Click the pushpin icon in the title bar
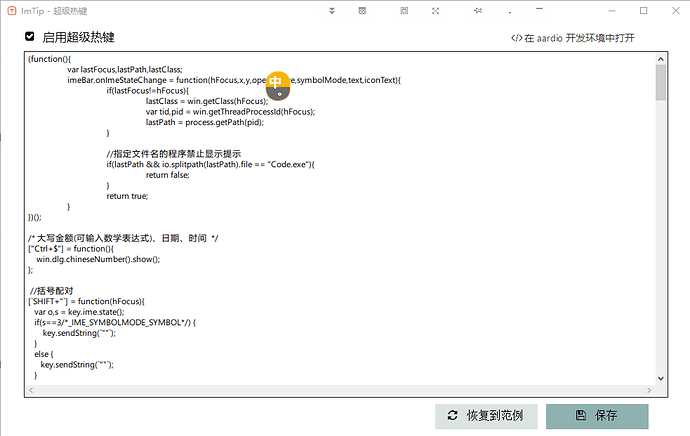The height and width of the screenshot is (436, 690). click(x=477, y=11)
